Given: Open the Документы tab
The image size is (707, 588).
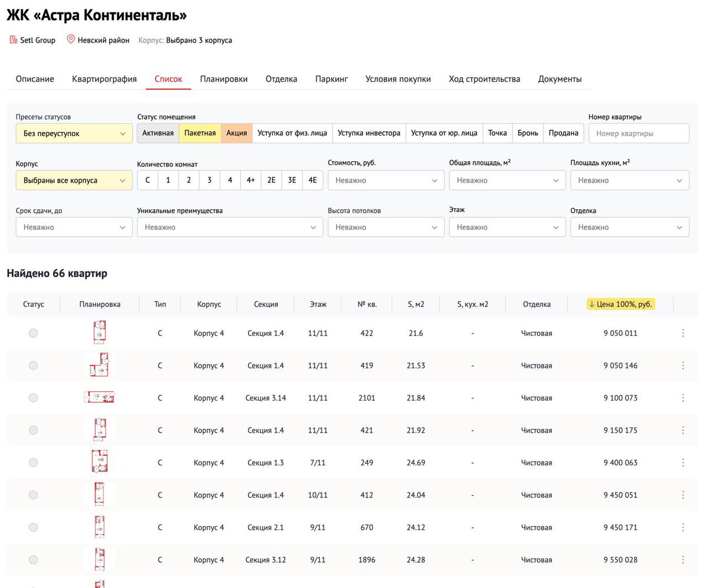Looking at the screenshot, I should tap(560, 79).
